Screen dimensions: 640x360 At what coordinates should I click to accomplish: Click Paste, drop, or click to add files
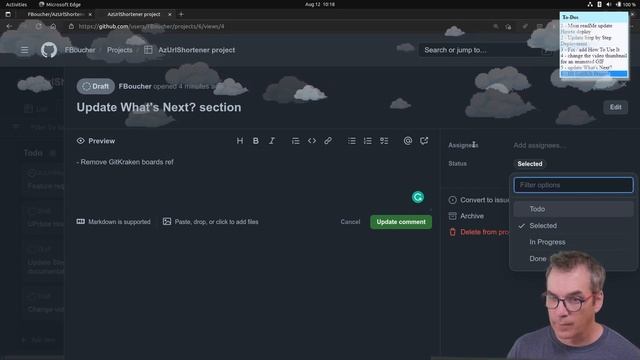pyautogui.click(x=211, y=222)
